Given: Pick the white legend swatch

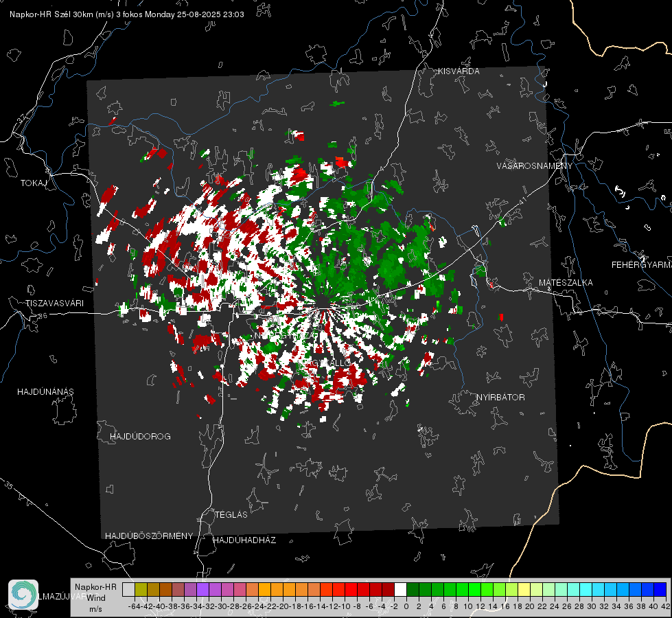Looking at the screenshot, I should (x=400, y=589).
